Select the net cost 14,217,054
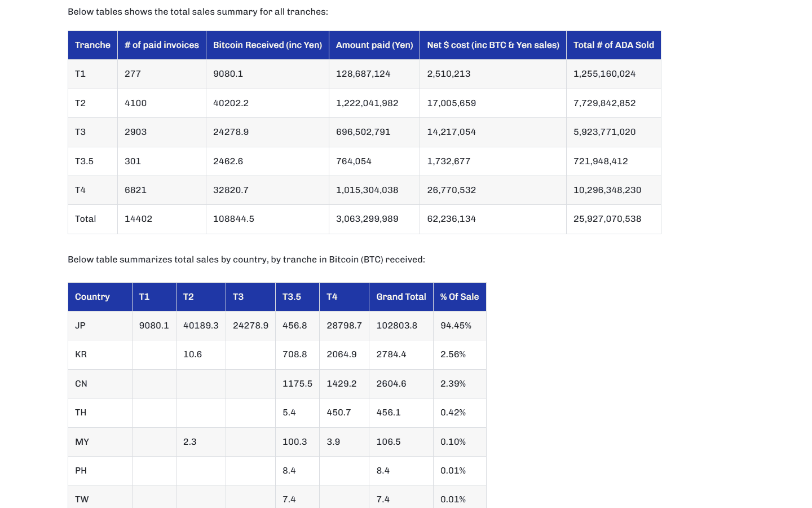 point(451,132)
